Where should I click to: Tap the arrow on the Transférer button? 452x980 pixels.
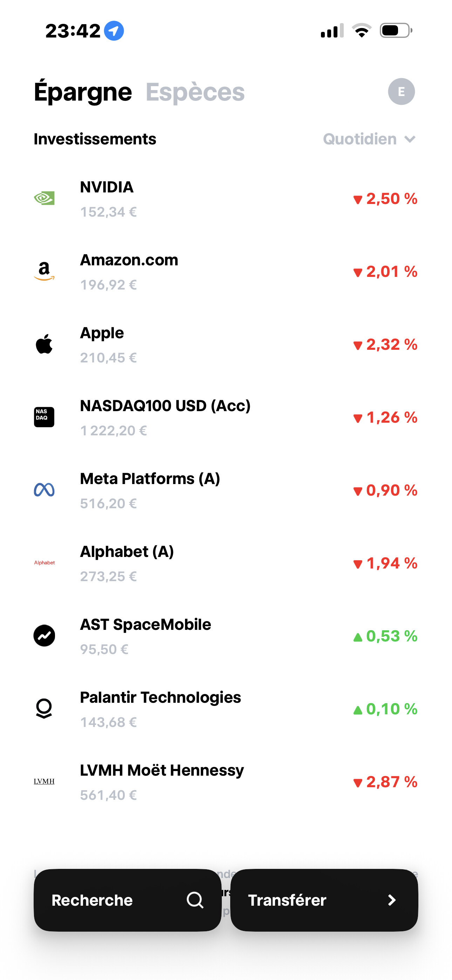pos(392,900)
